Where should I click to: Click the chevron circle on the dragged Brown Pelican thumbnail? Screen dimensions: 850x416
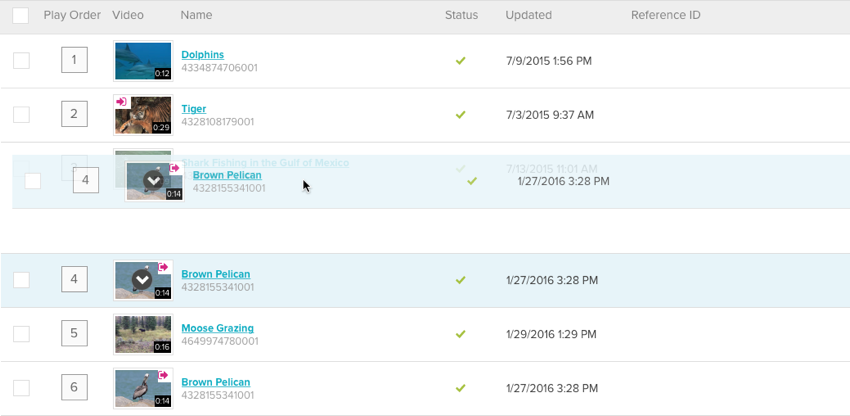pyautogui.click(x=153, y=181)
